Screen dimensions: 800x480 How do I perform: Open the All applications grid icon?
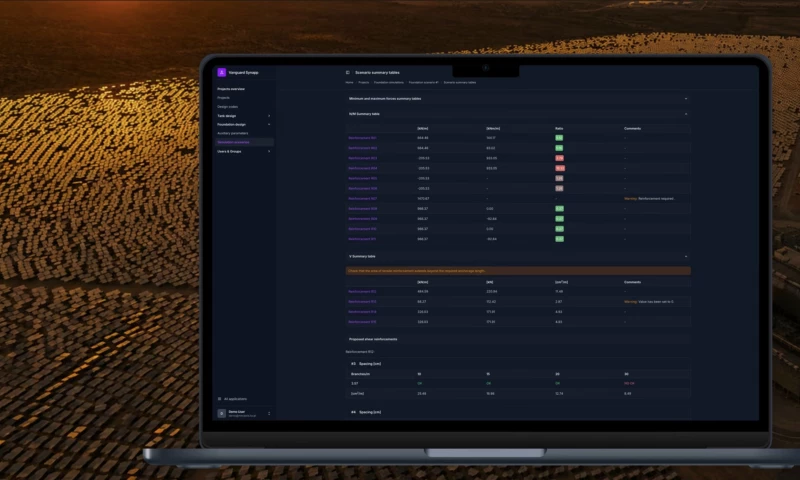(x=219, y=399)
